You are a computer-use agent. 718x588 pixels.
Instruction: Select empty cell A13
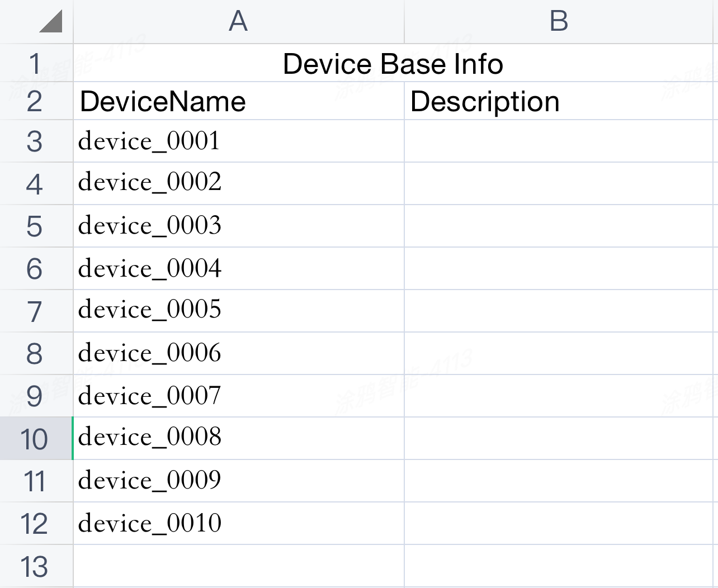tap(238, 566)
